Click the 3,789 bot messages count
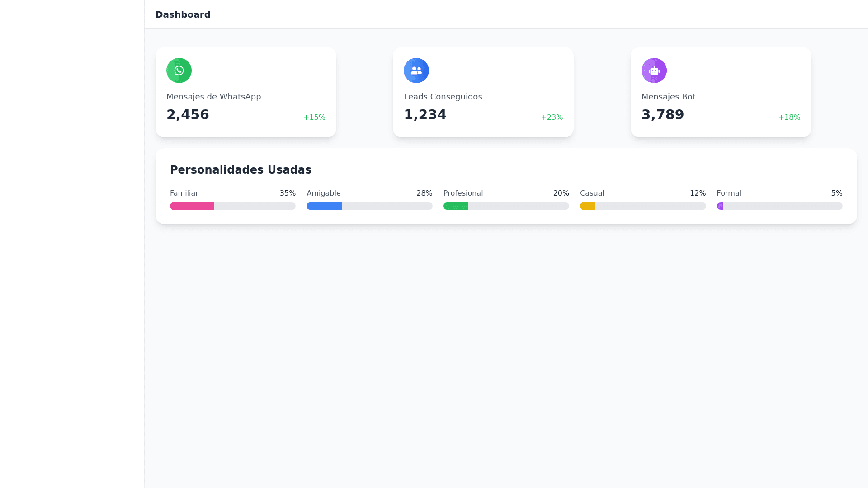The image size is (868, 488). (x=662, y=115)
